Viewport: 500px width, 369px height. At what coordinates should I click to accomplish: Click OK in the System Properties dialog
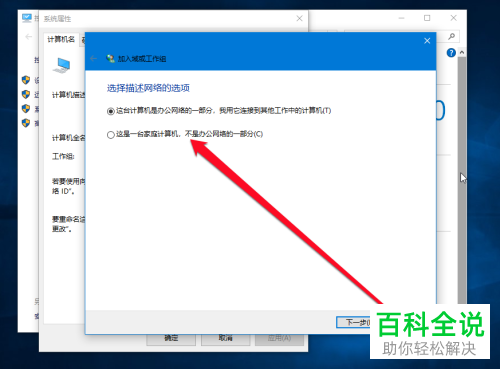[171, 338]
